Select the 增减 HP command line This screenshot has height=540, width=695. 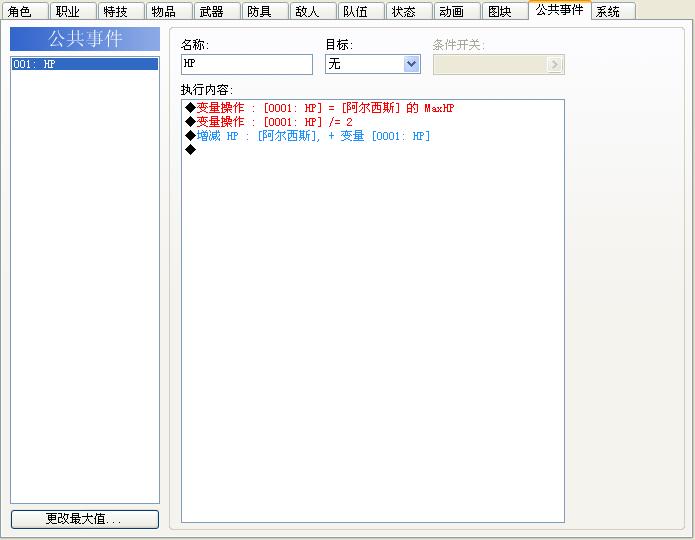coord(372,136)
